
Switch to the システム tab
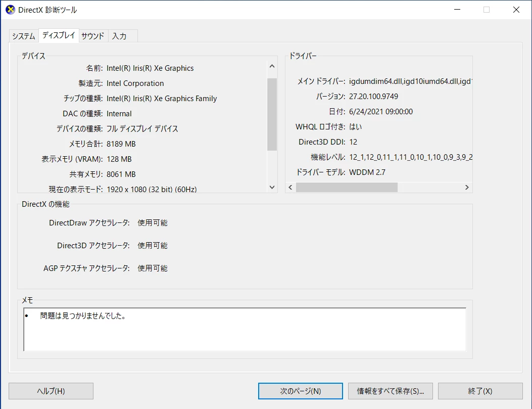24,36
